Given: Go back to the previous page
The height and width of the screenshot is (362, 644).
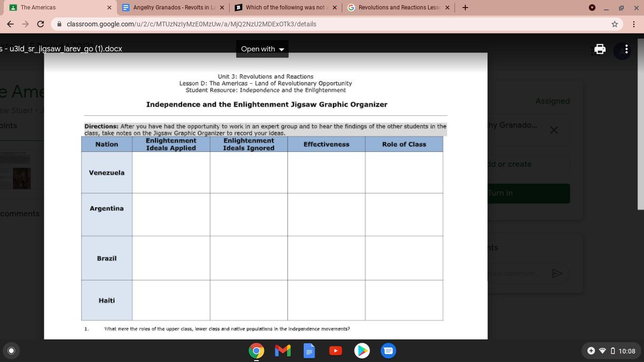Looking at the screenshot, I should tap(10, 24).
